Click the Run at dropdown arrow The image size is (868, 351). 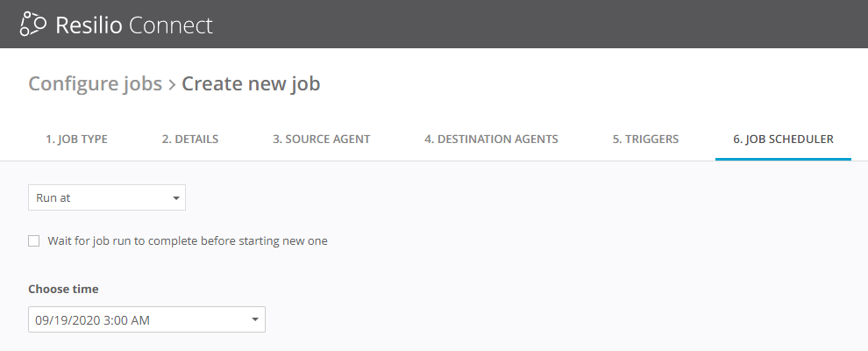[x=176, y=198]
